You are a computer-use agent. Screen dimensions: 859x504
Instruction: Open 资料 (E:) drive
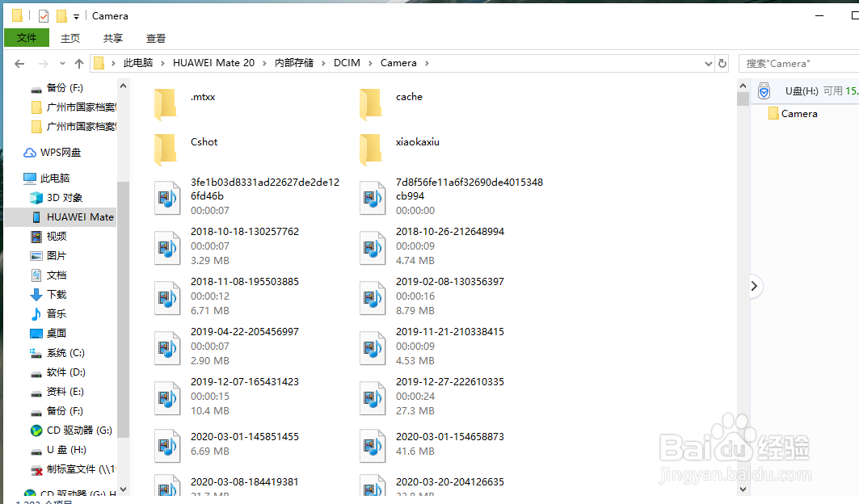[x=57, y=392]
